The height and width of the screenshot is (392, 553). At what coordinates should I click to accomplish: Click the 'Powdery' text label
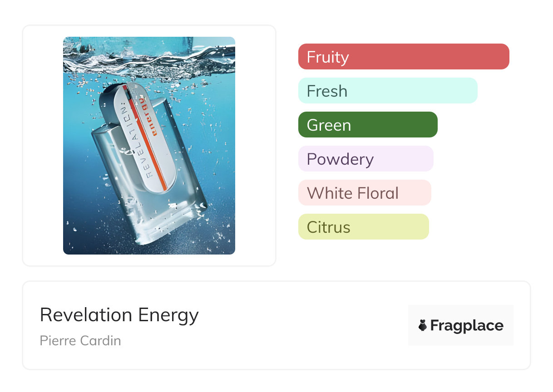tap(340, 159)
